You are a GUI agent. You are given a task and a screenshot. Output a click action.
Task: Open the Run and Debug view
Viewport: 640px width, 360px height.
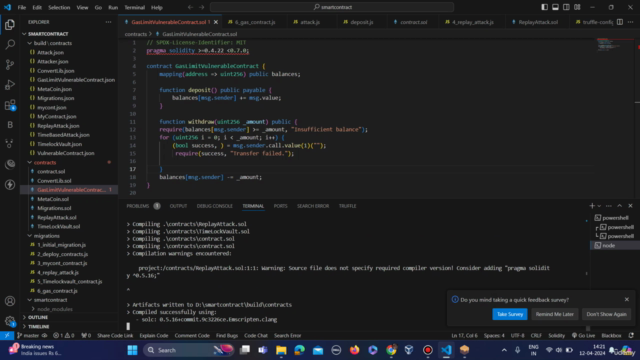coord(10,84)
